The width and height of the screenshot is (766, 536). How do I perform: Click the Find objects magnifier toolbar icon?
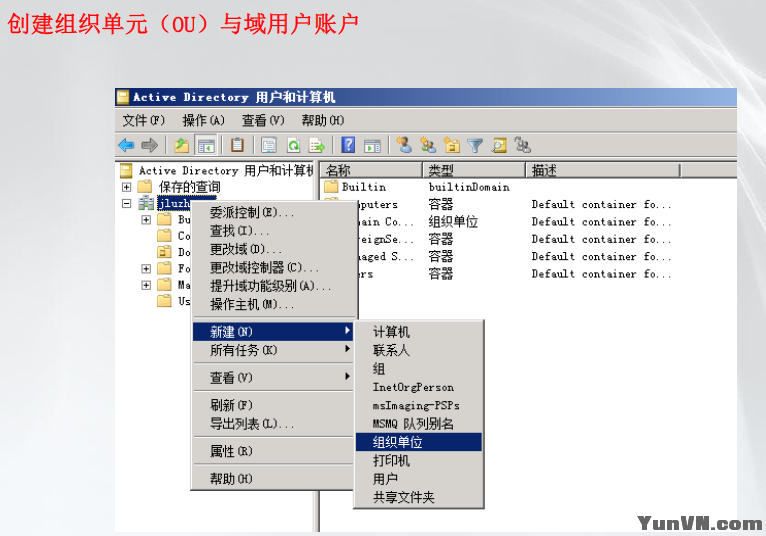pyautogui.click(x=499, y=145)
